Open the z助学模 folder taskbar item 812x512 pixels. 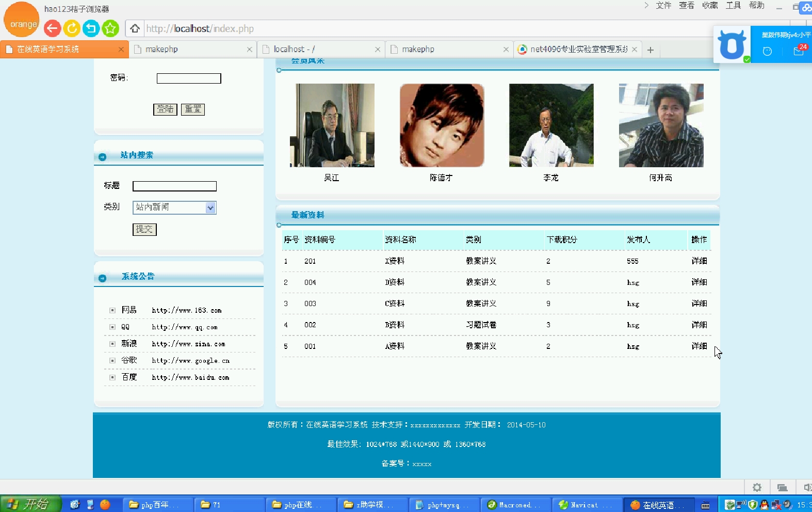[x=373, y=505]
